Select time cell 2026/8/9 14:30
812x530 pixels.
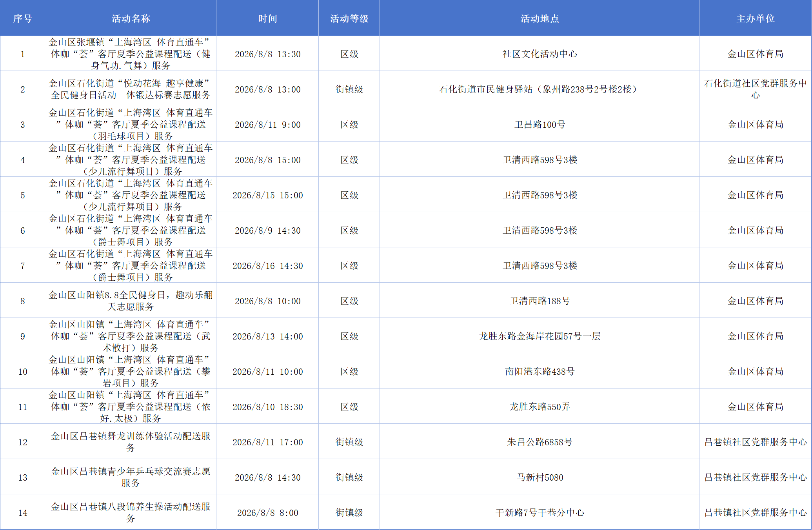click(x=267, y=230)
